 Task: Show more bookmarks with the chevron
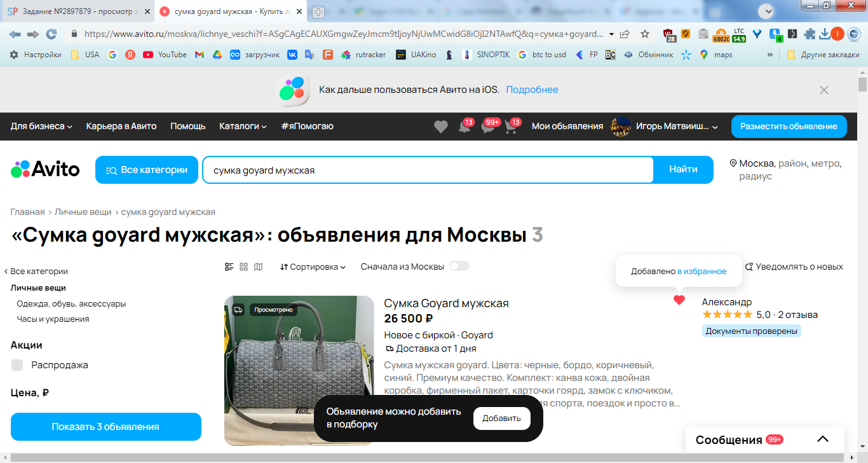click(770, 55)
